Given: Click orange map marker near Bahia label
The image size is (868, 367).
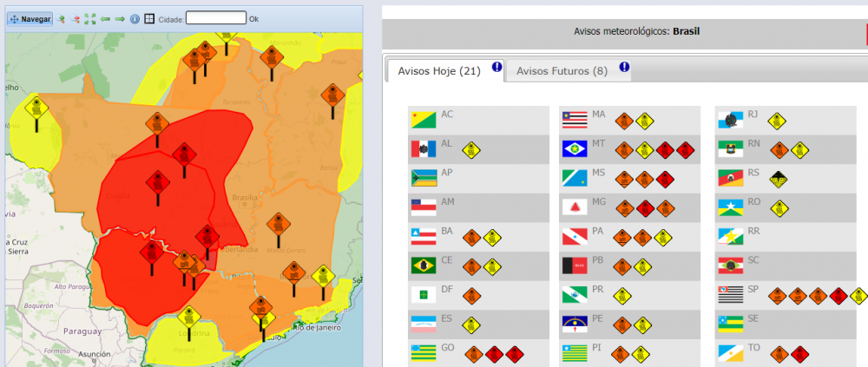Looking at the screenshot, I should click(332, 96).
